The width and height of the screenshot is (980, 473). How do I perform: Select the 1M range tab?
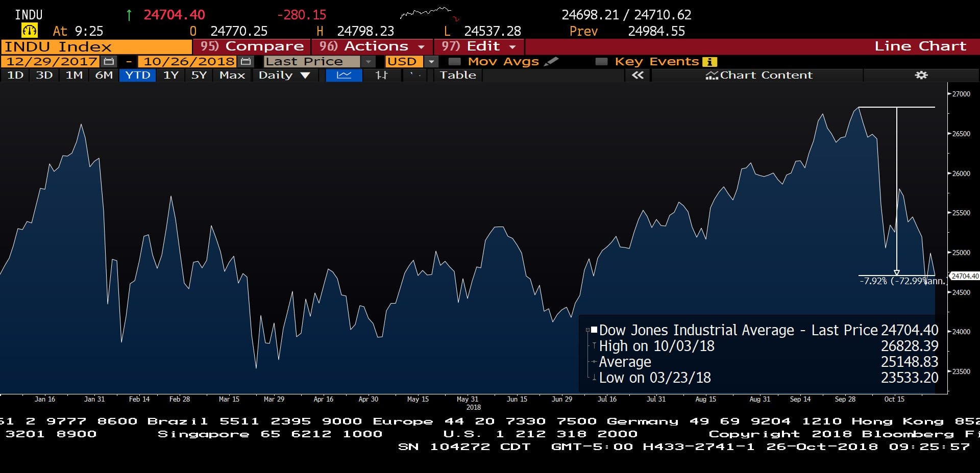click(74, 75)
